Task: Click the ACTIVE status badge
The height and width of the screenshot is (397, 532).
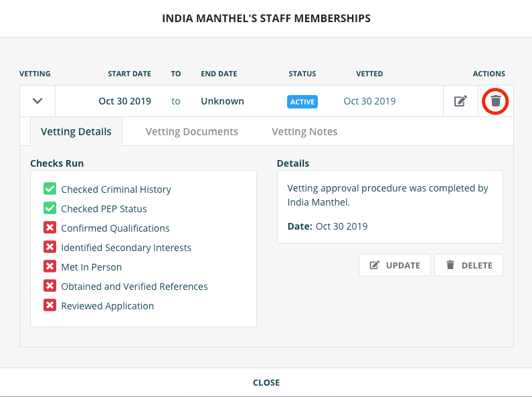Action: pyautogui.click(x=302, y=102)
